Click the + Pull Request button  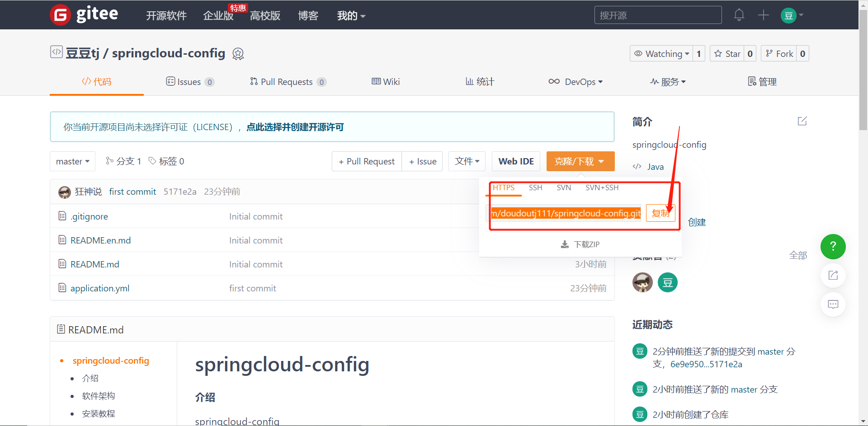[367, 161]
